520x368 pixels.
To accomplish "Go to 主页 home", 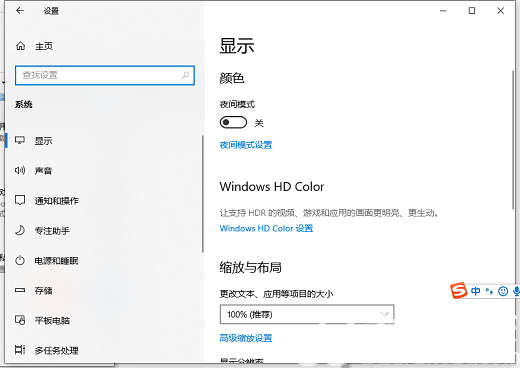I will pyautogui.click(x=44, y=46).
